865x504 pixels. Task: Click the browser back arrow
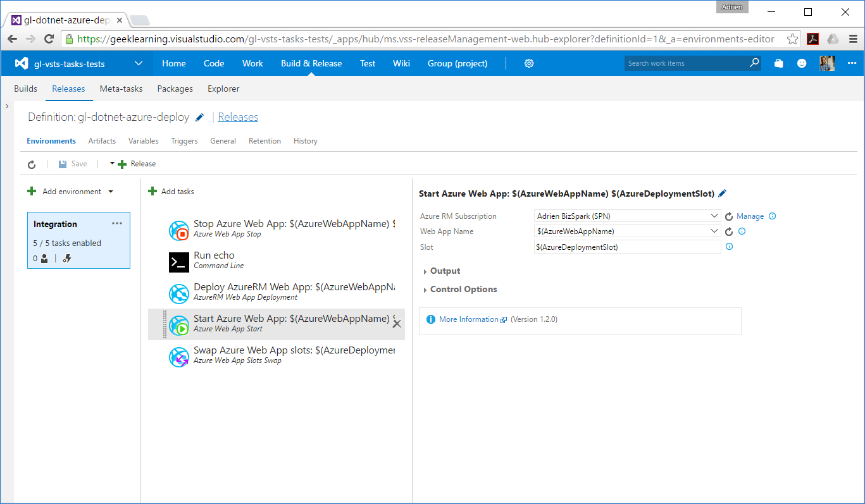click(13, 39)
